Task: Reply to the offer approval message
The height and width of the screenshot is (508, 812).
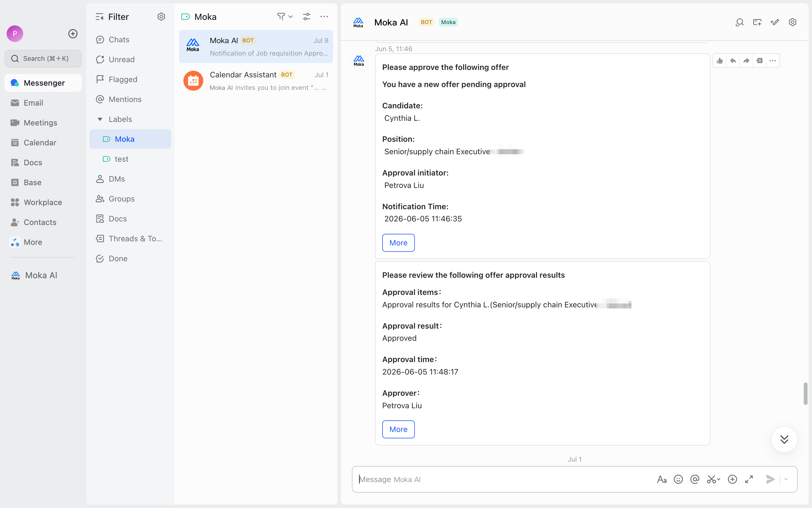Action: [x=733, y=61]
